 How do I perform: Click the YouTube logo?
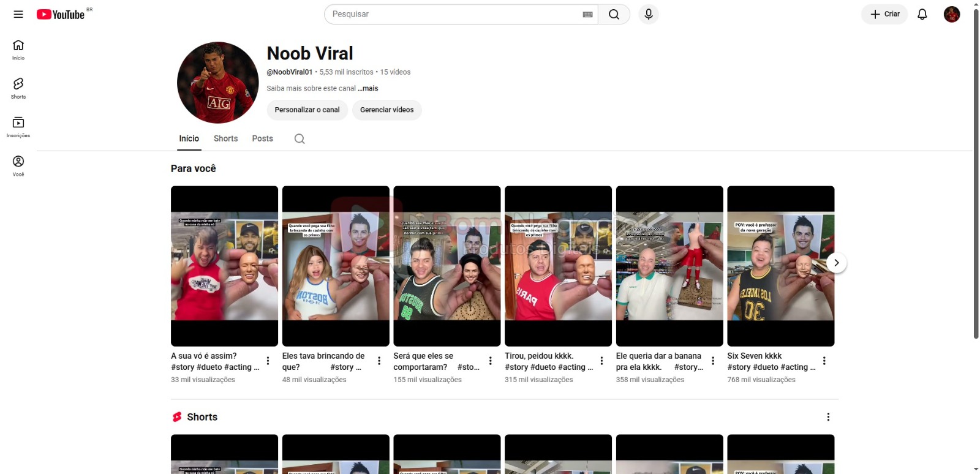[x=60, y=14]
